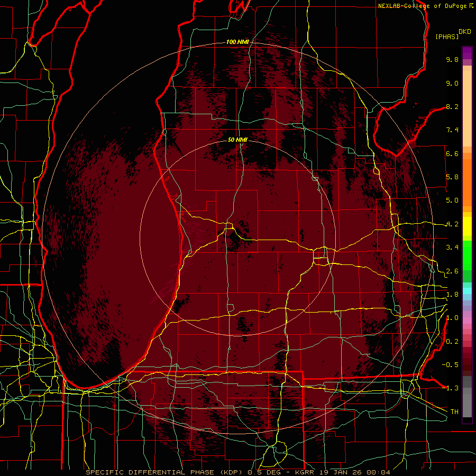Viewport: 476px width, 476px height.
Task: Click the 5.8 scale value
Action: click(452, 177)
